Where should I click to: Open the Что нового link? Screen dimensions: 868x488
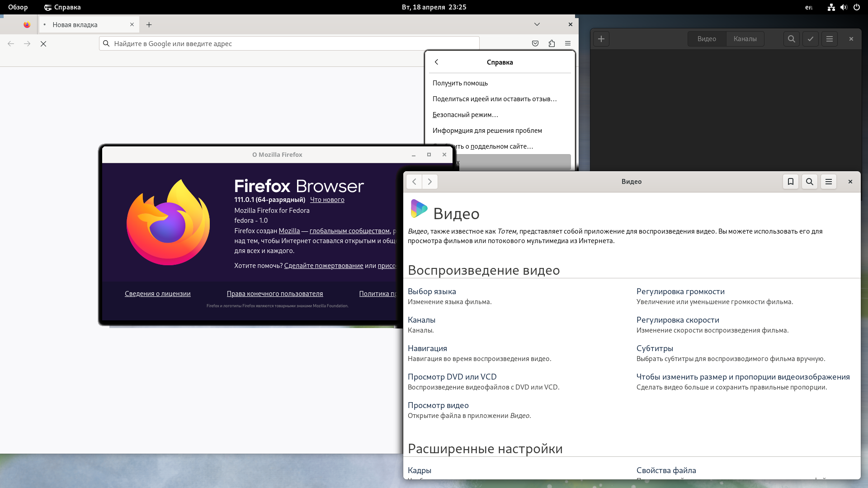click(327, 200)
